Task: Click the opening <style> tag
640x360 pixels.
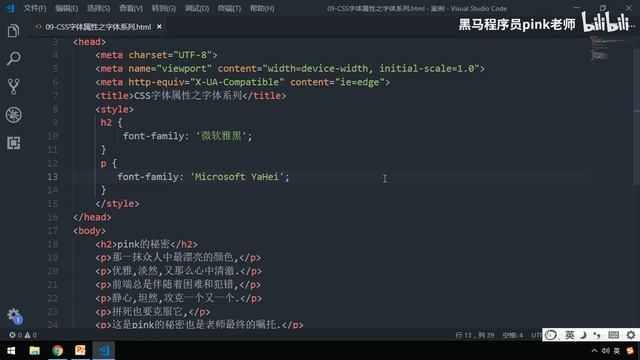Action: 115,109
